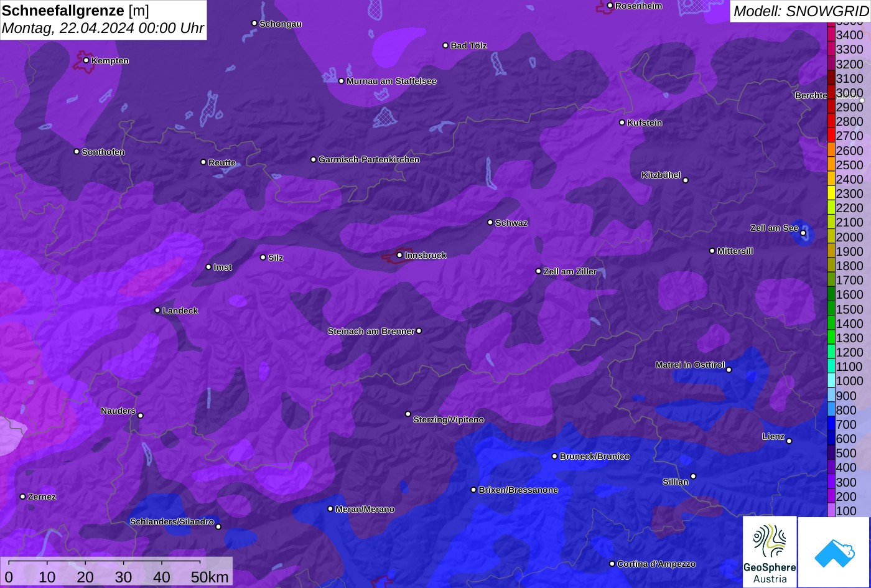The image size is (871, 588).
Task: Click the Sterzing/Vipiteno label
Action: (x=449, y=420)
